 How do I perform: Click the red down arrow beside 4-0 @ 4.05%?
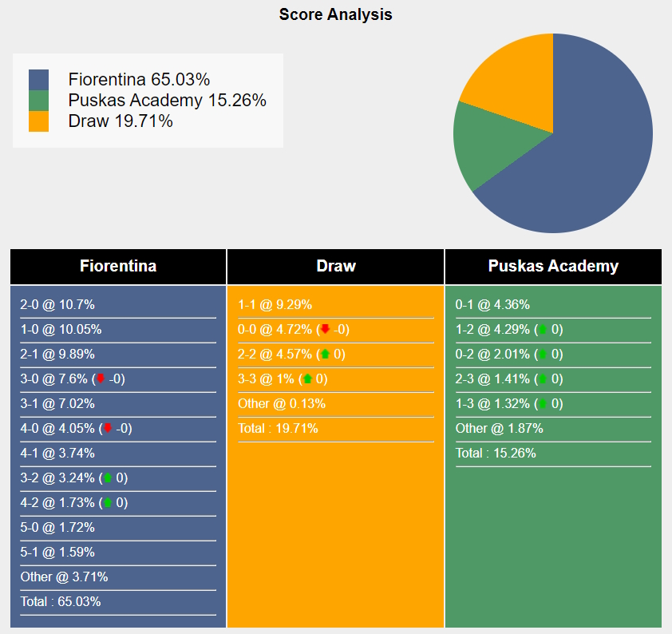coord(108,428)
